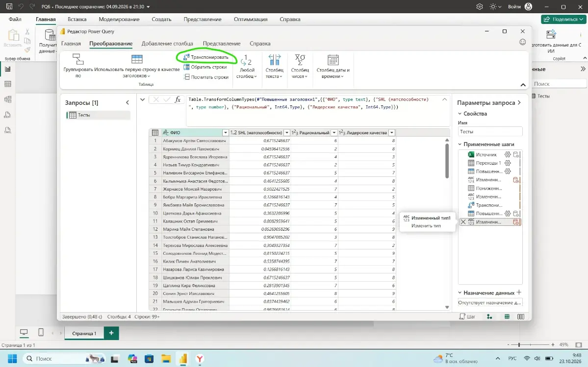Image resolution: width=588 pixels, height=367 pixels.
Task: Open the ФИО column filter dropdown
Action: (x=226, y=133)
